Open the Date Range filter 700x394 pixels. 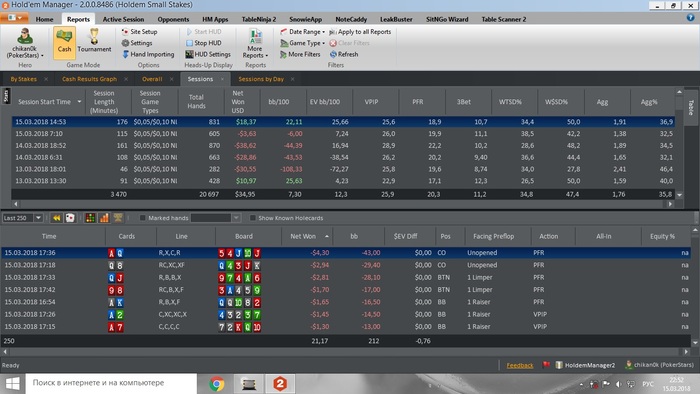(302, 32)
